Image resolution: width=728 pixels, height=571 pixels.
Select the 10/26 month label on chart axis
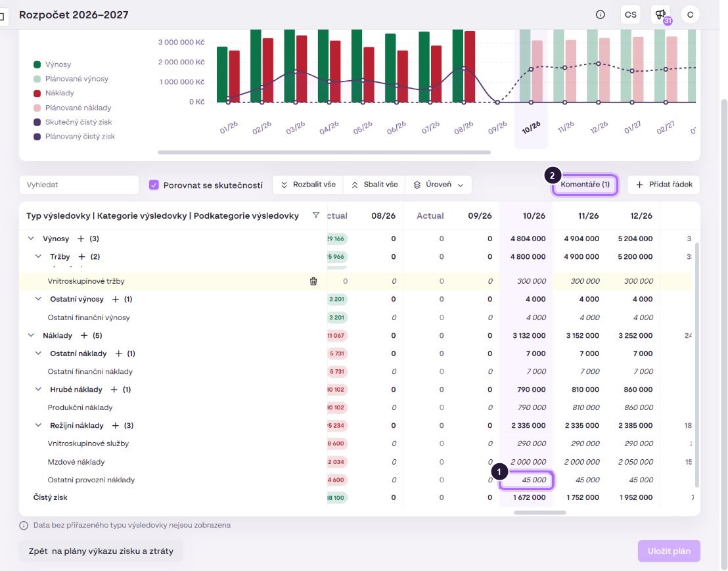tap(531, 127)
